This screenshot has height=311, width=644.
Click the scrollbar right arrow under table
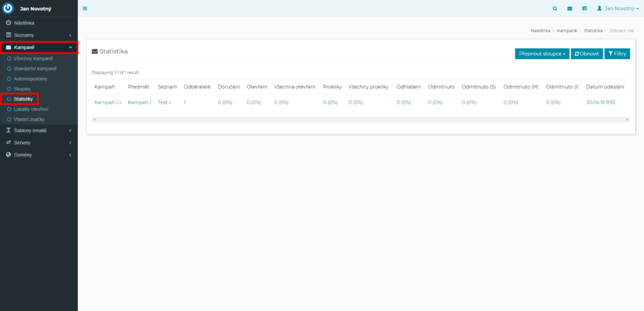pos(627,119)
